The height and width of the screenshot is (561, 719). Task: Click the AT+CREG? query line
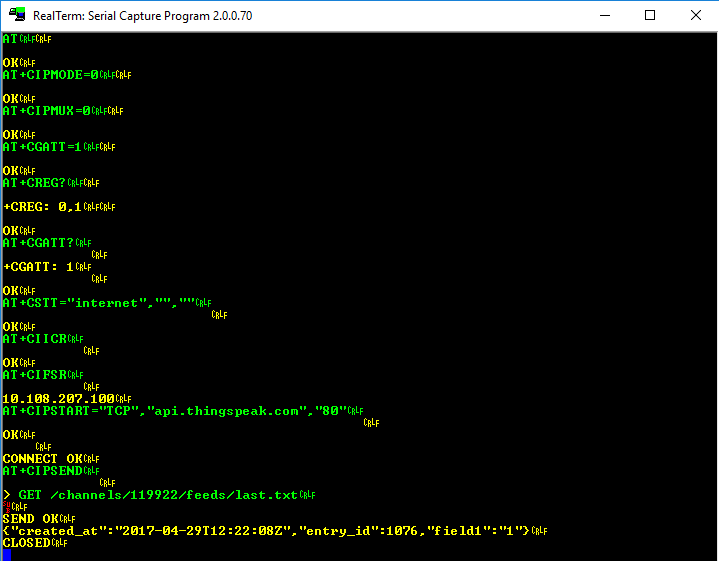tap(35, 183)
